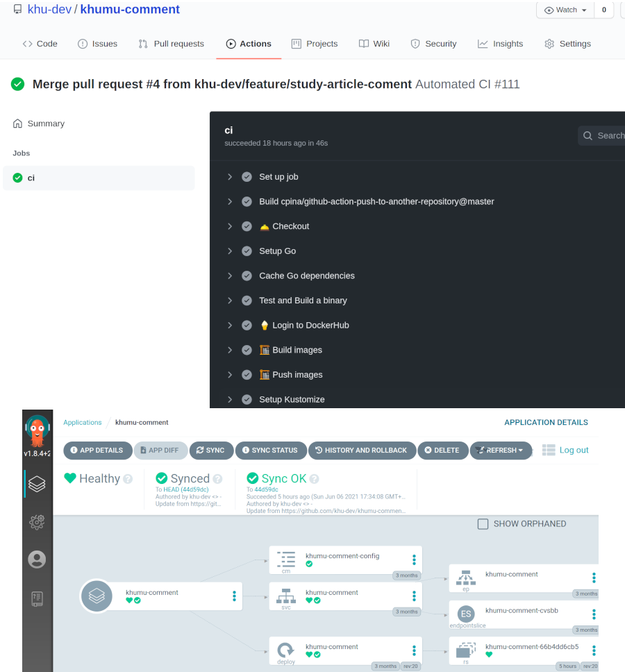Click the service icon of khumu-comment svc

[x=286, y=596]
